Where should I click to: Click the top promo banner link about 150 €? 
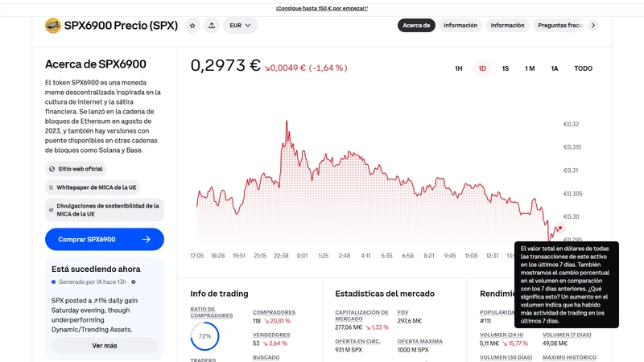tap(321, 8)
